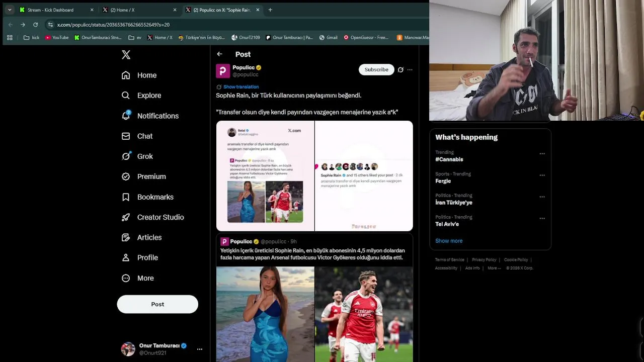Open a new browser tab
The width and height of the screenshot is (644, 362).
click(x=270, y=10)
